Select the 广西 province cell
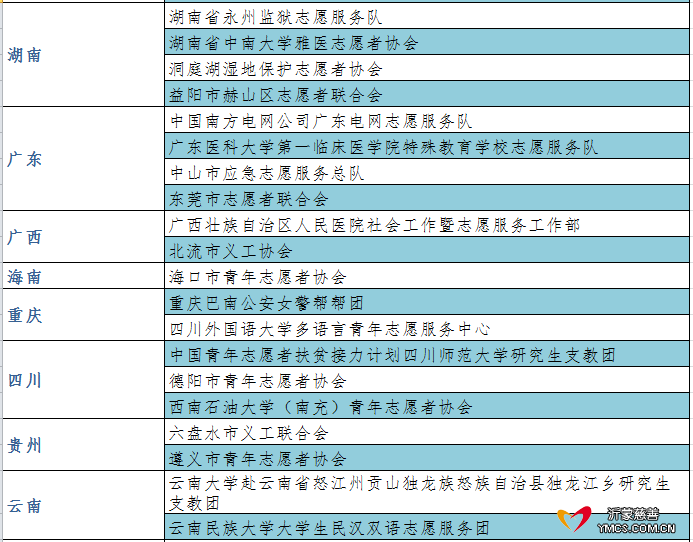 click(x=84, y=237)
